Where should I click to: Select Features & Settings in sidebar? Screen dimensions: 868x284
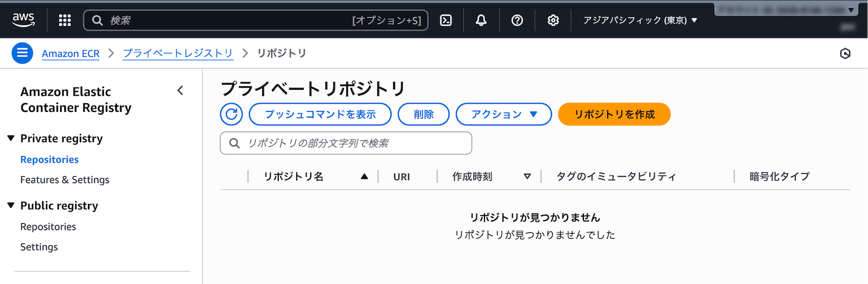[x=65, y=180]
